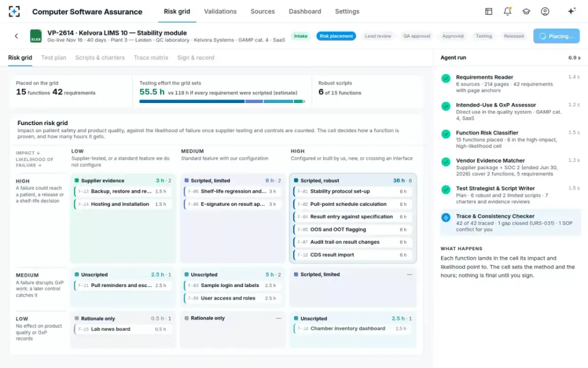Select the Risk grid sub-tab
This screenshot has width=588, height=368.
coord(20,57)
